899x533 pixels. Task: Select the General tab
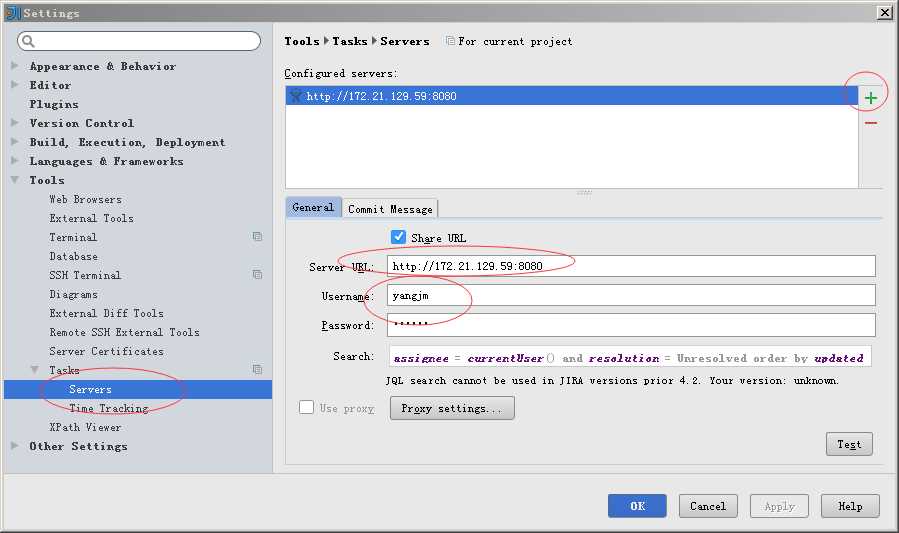point(313,207)
